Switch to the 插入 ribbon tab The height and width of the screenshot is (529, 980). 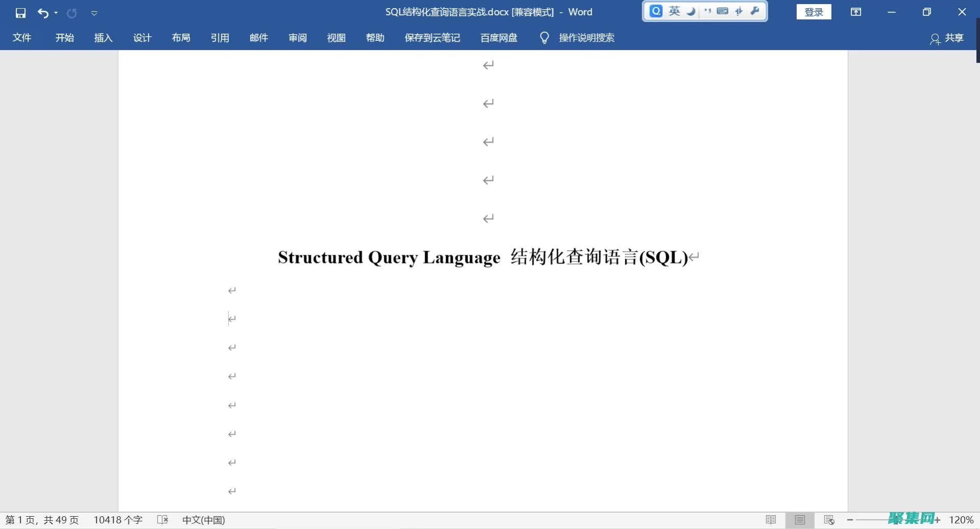pos(103,37)
